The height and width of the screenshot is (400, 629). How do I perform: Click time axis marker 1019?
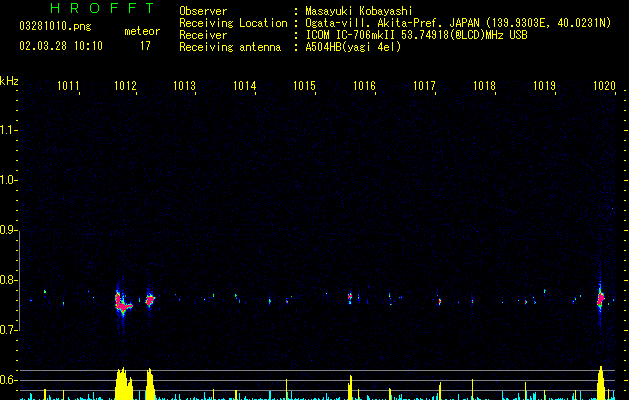point(544,86)
